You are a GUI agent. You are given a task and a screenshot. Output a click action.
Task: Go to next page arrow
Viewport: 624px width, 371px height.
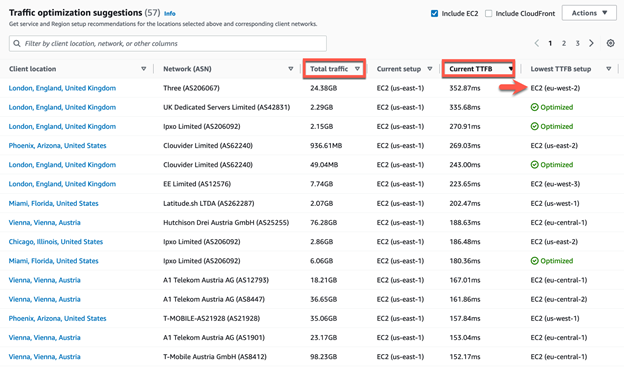click(591, 43)
